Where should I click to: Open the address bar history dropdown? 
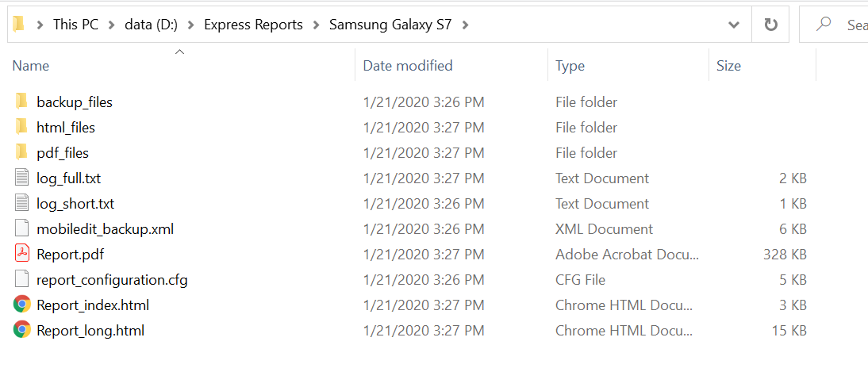click(x=734, y=25)
